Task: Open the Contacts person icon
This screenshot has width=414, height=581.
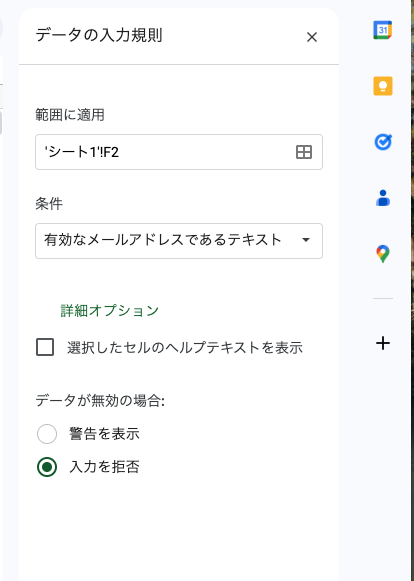Action: click(x=382, y=198)
